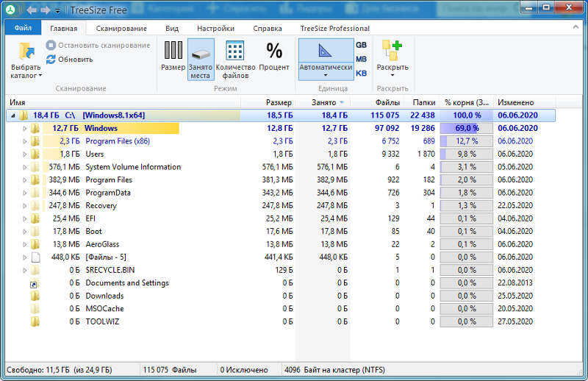
Task: Click the 0 excluded status bar entry
Action: pyautogui.click(x=244, y=370)
